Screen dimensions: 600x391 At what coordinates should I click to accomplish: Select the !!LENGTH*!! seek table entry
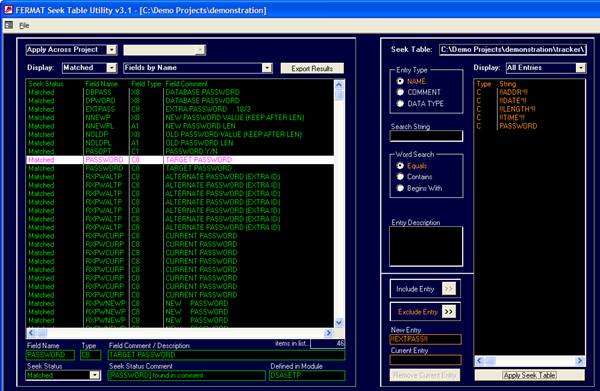pos(530,109)
